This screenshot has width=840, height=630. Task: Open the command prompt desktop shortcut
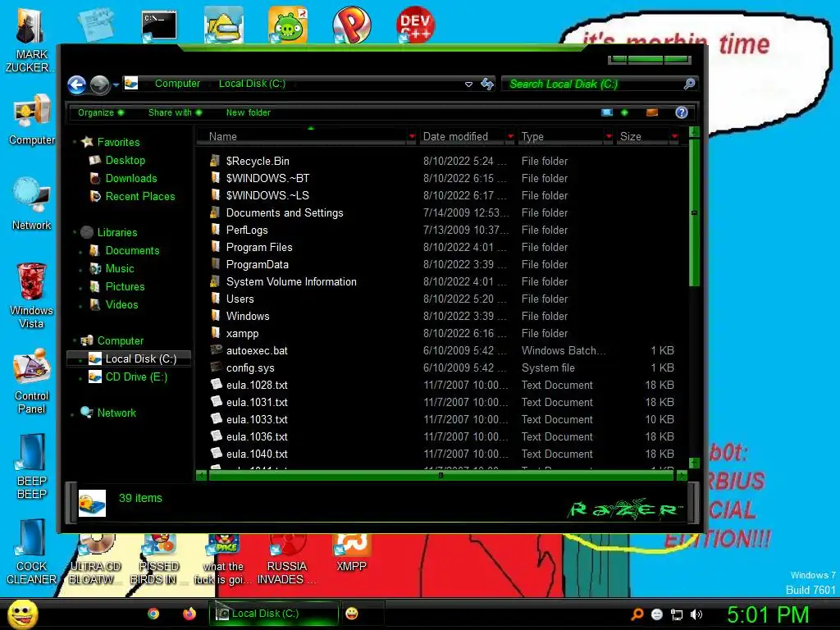point(159,25)
